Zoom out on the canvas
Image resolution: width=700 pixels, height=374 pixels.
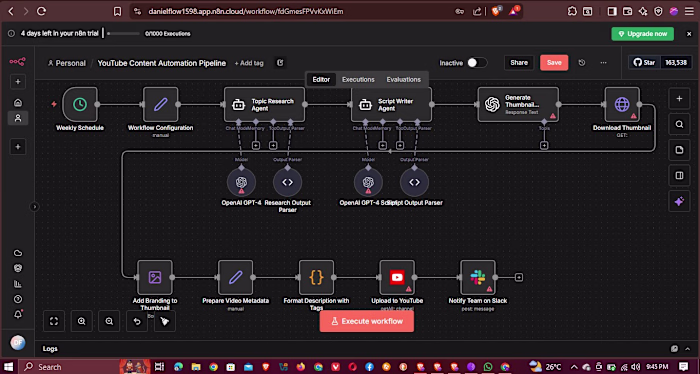coord(109,321)
